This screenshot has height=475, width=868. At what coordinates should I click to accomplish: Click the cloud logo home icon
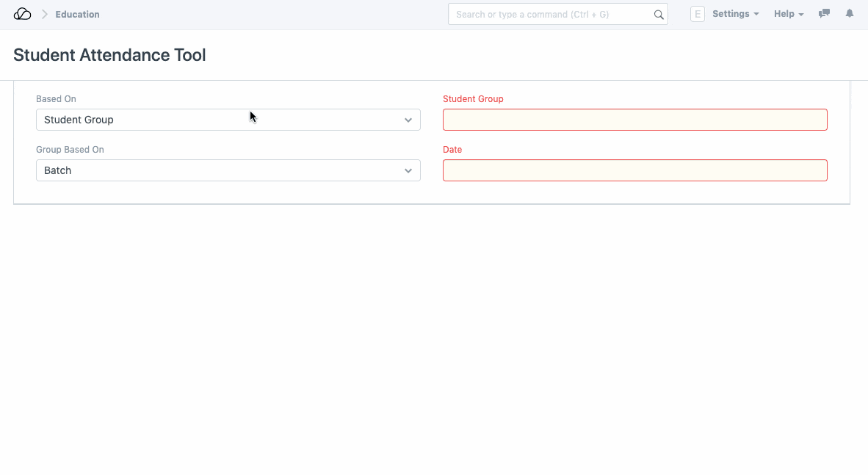pyautogui.click(x=22, y=14)
